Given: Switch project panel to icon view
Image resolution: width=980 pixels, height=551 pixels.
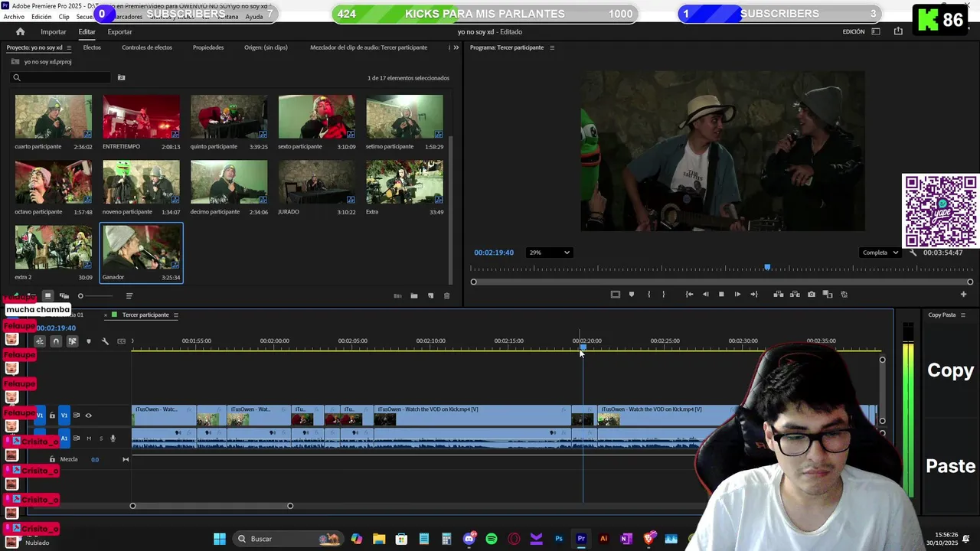Looking at the screenshot, I should (x=47, y=296).
